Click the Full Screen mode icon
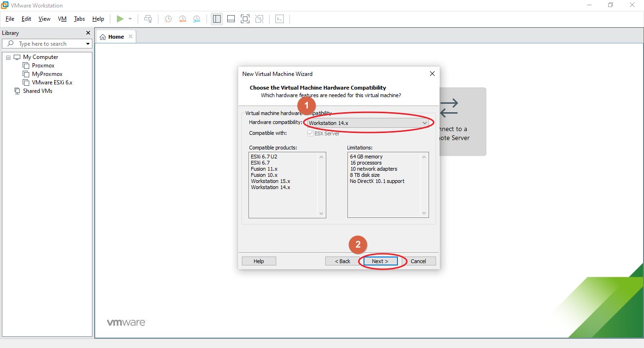This screenshot has height=348, width=644. tap(245, 19)
